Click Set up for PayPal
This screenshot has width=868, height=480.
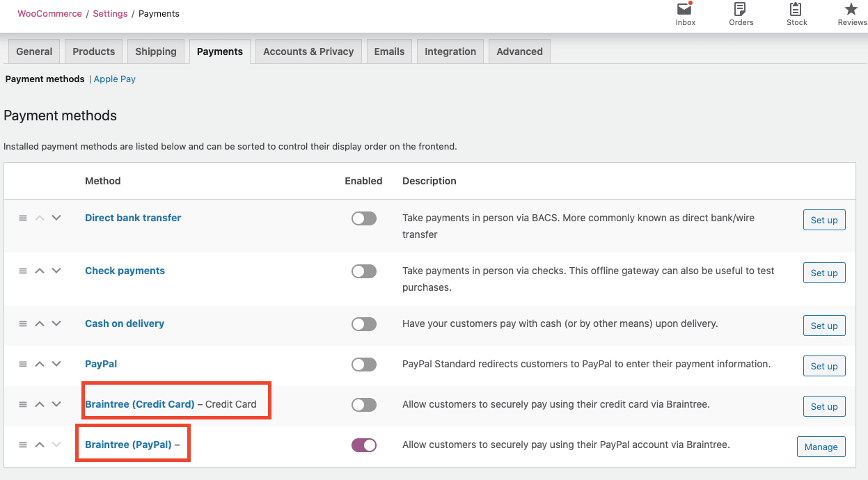click(824, 366)
